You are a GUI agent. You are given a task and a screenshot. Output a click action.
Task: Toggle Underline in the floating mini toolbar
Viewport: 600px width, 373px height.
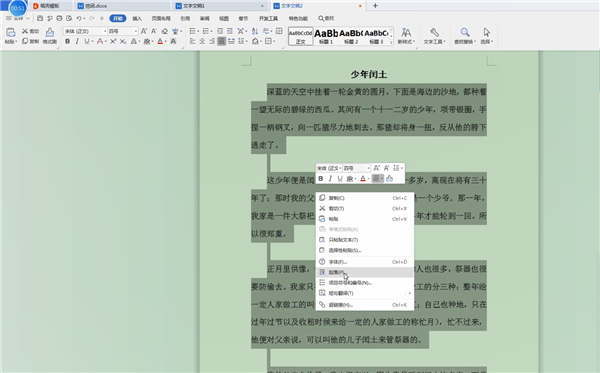[x=339, y=178]
